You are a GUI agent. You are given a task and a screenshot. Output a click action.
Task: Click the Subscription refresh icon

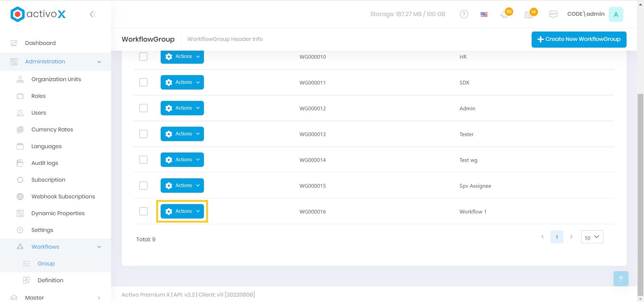pos(20,180)
